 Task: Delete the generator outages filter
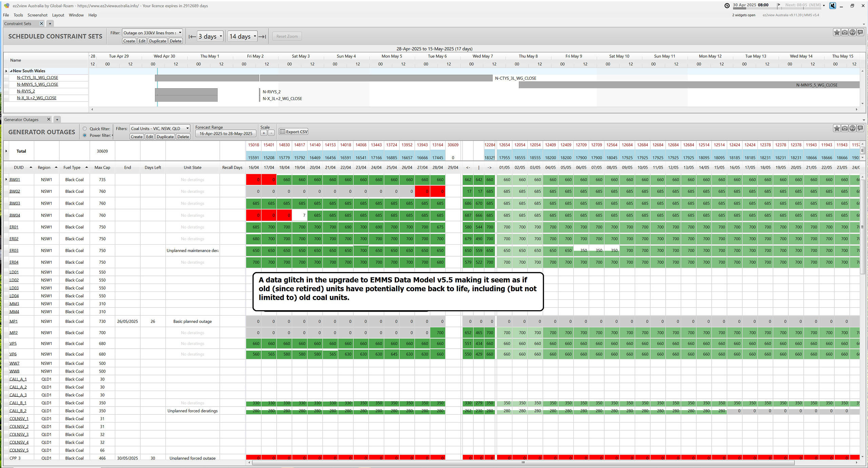tap(183, 137)
